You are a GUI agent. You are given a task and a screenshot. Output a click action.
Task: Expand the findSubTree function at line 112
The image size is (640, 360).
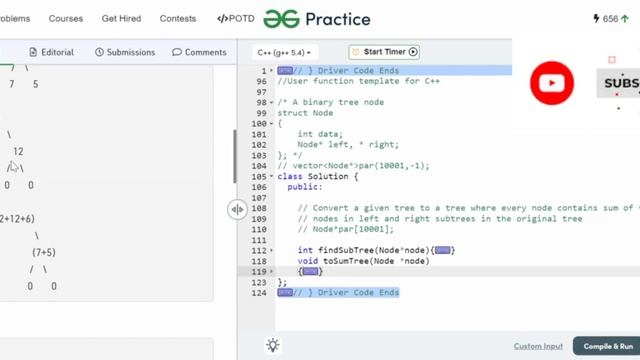click(x=271, y=251)
